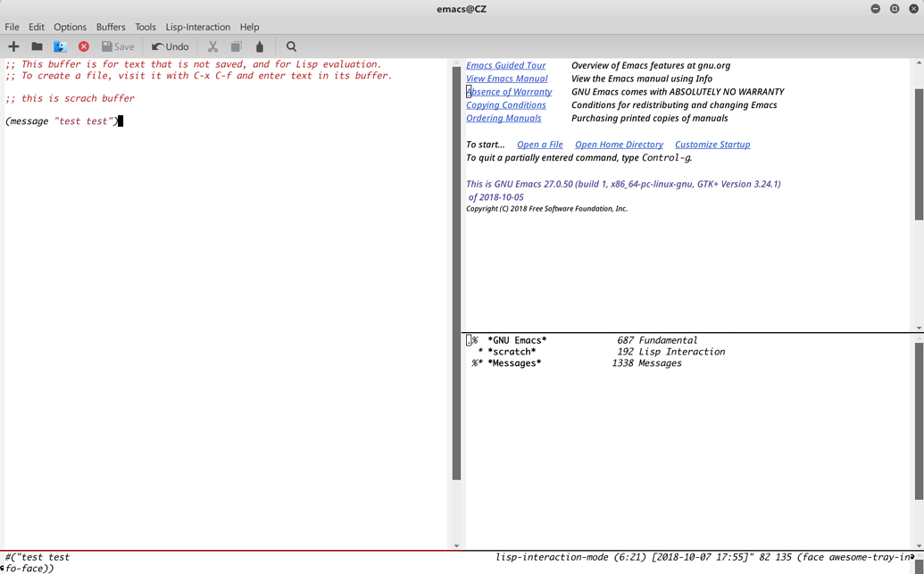Create a new buffer with the plus icon
This screenshot has width=924, height=574.
(12, 46)
